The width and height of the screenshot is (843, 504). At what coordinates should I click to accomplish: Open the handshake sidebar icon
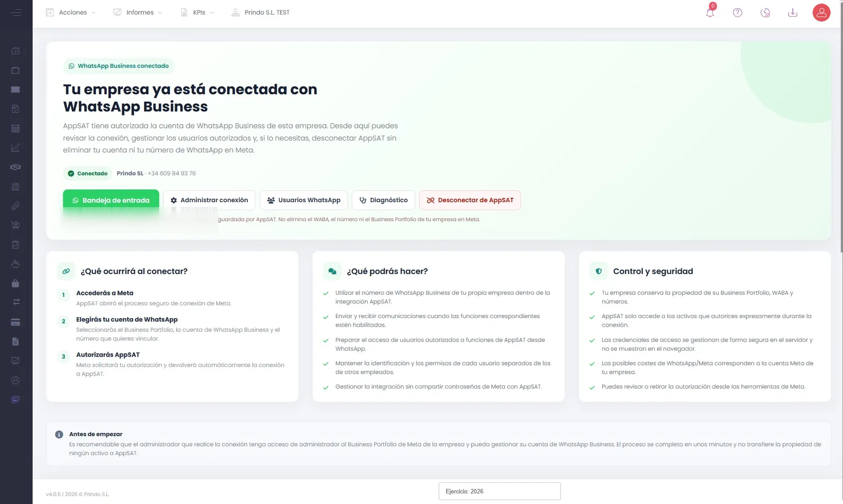pos(15,167)
